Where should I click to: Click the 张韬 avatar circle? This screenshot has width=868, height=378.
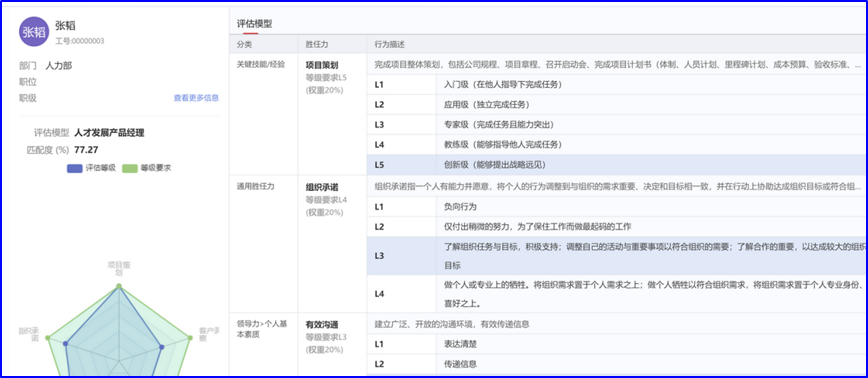[x=34, y=31]
